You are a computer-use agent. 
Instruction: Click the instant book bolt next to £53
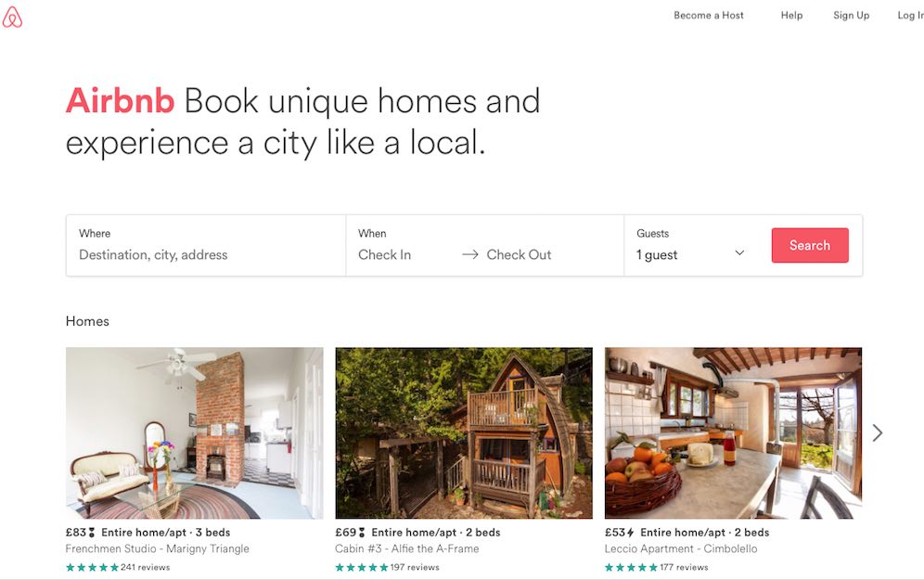(x=630, y=533)
